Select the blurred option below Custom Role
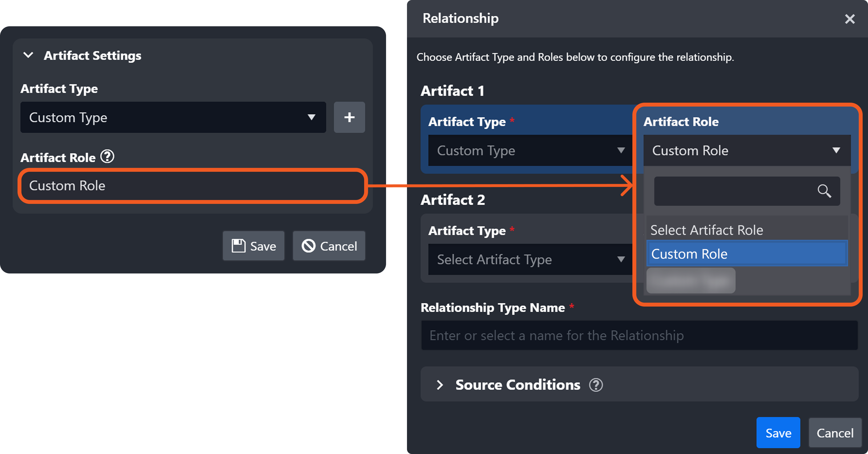868x454 pixels. tap(691, 281)
